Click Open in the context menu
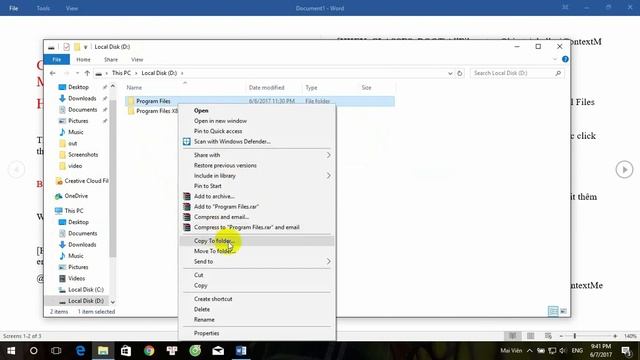The width and height of the screenshot is (640, 360). click(257, 111)
